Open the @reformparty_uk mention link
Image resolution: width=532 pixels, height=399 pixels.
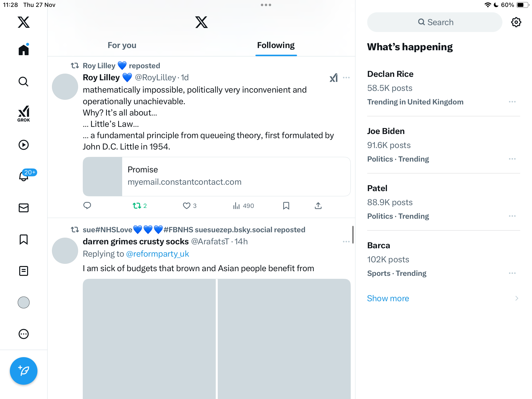tap(158, 254)
